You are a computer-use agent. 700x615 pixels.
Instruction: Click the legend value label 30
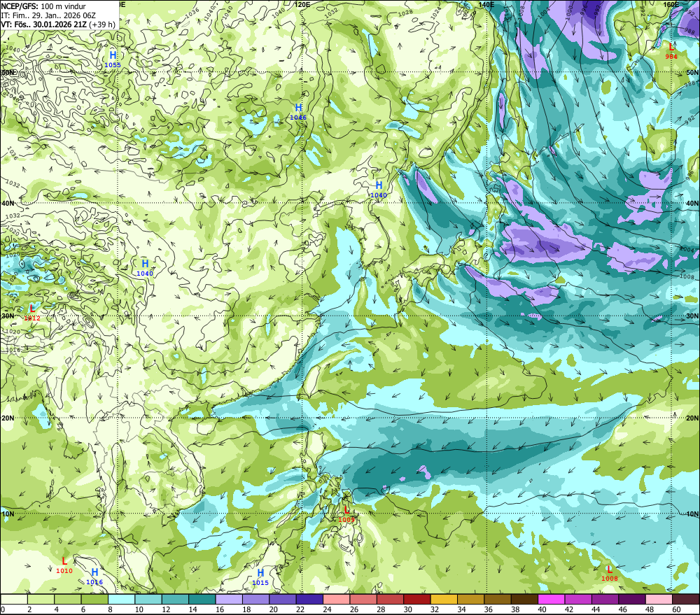point(407,609)
